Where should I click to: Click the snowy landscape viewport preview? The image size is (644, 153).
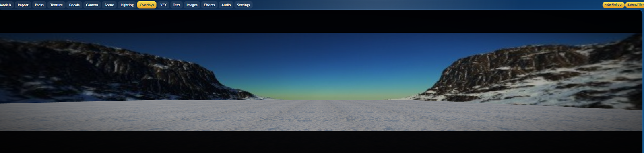pyautogui.click(x=321, y=82)
